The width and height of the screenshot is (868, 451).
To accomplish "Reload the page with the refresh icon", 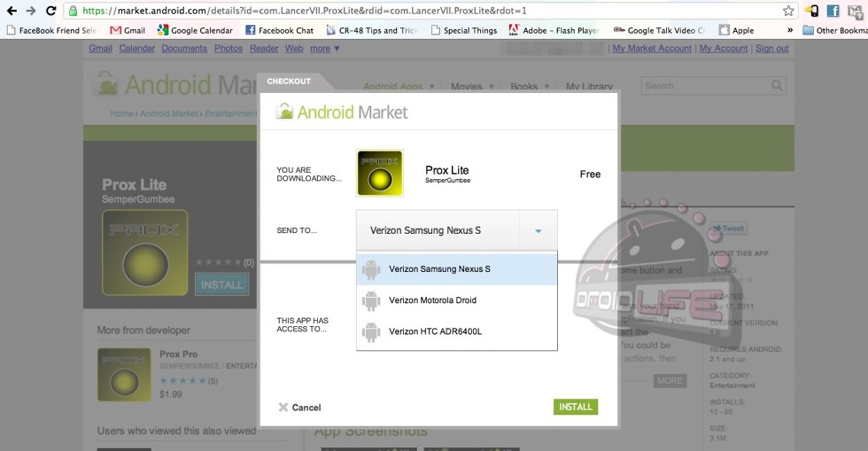I will (x=50, y=11).
